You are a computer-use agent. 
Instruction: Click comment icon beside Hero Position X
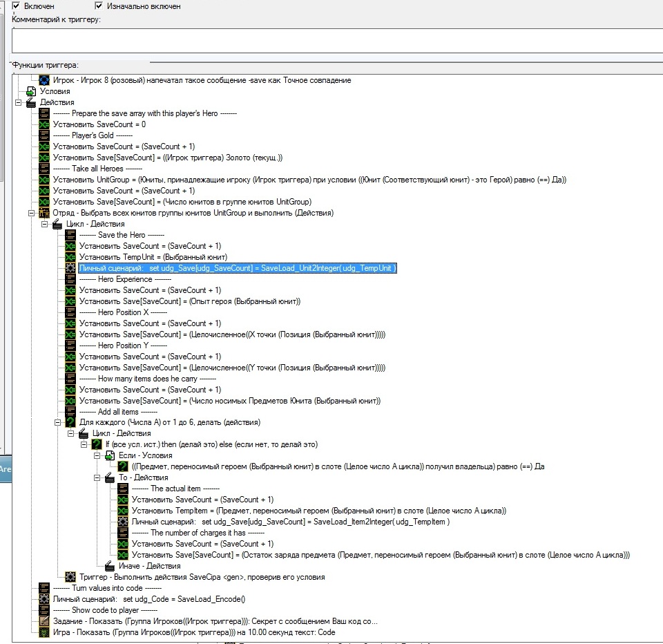(70, 312)
